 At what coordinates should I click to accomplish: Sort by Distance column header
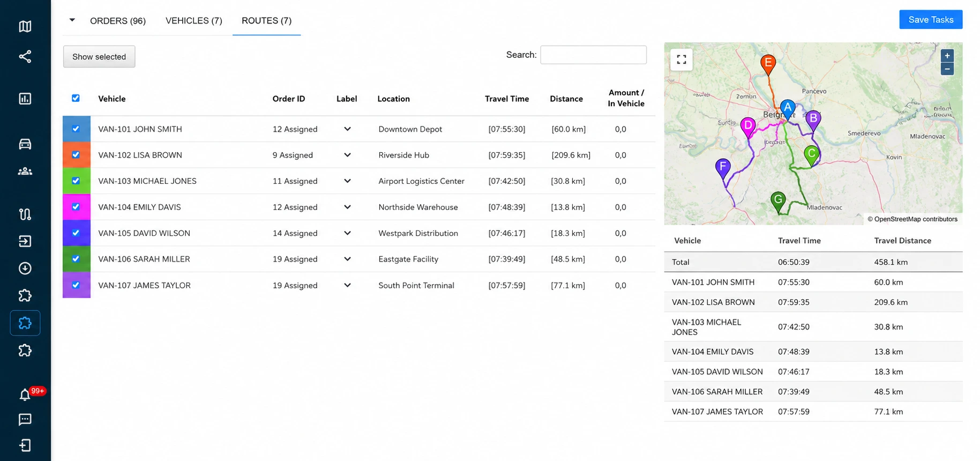coord(566,99)
